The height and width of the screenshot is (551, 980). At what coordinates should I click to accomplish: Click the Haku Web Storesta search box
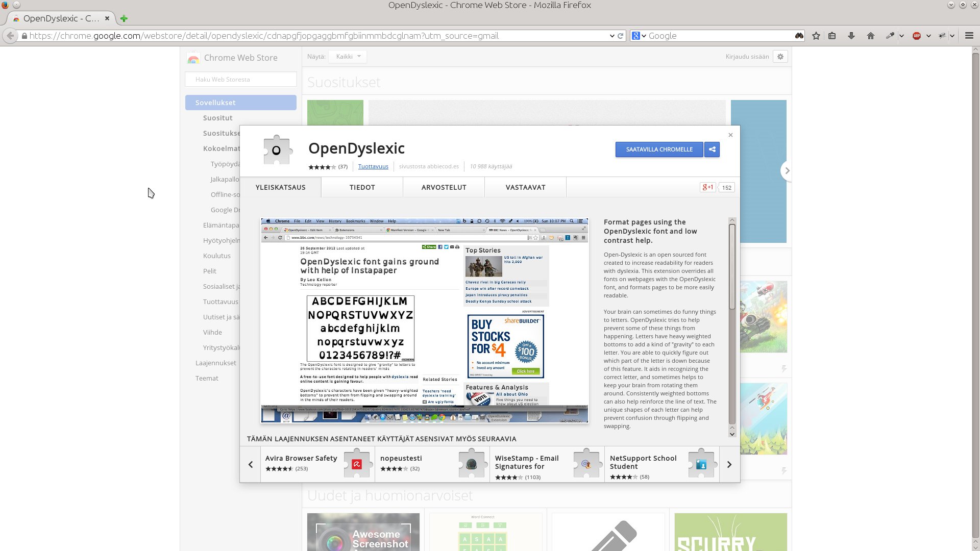tap(241, 79)
